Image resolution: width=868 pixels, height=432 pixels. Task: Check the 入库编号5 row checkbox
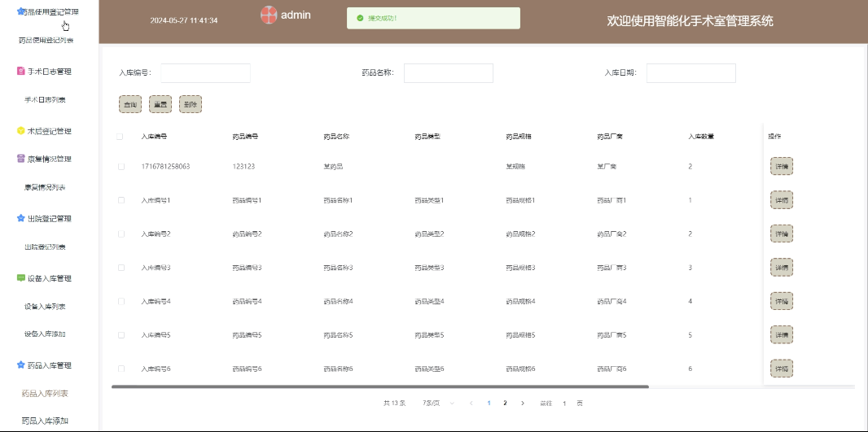point(121,335)
